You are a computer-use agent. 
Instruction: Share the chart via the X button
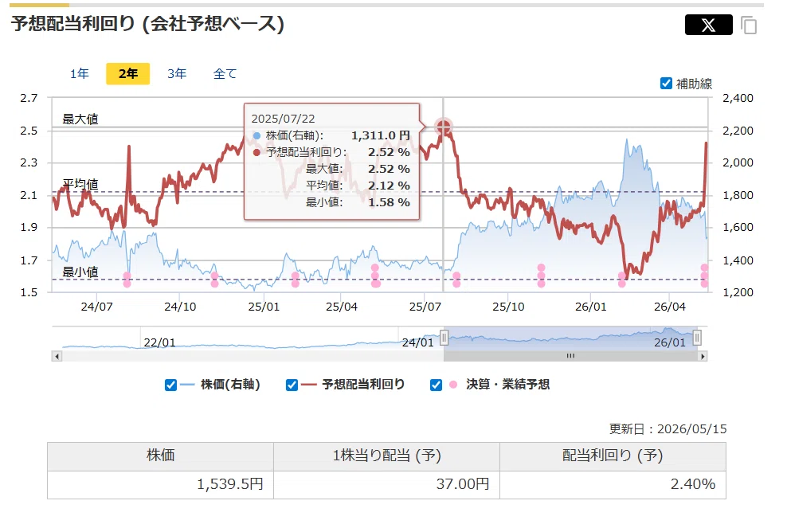click(x=708, y=25)
